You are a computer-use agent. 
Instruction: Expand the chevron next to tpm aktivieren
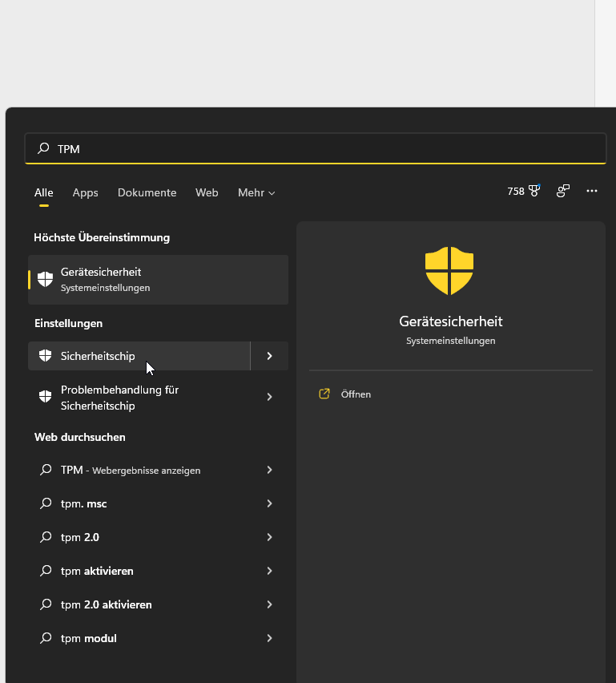(269, 571)
